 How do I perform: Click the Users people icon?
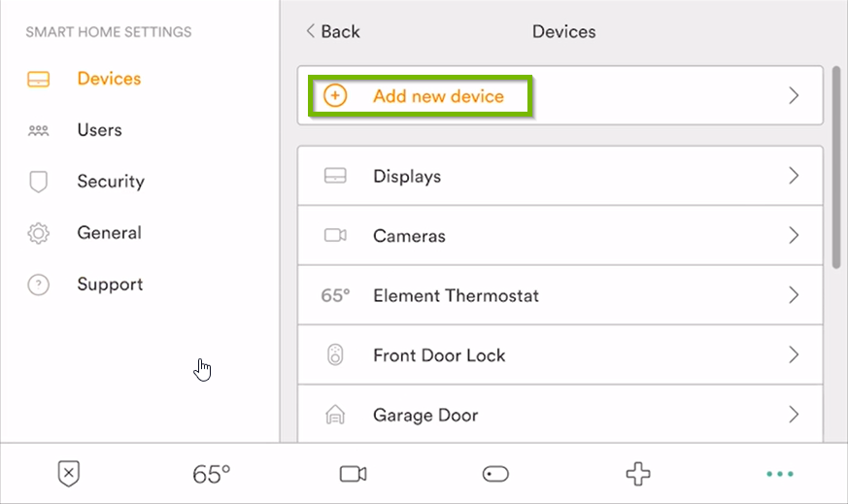pyautogui.click(x=39, y=130)
